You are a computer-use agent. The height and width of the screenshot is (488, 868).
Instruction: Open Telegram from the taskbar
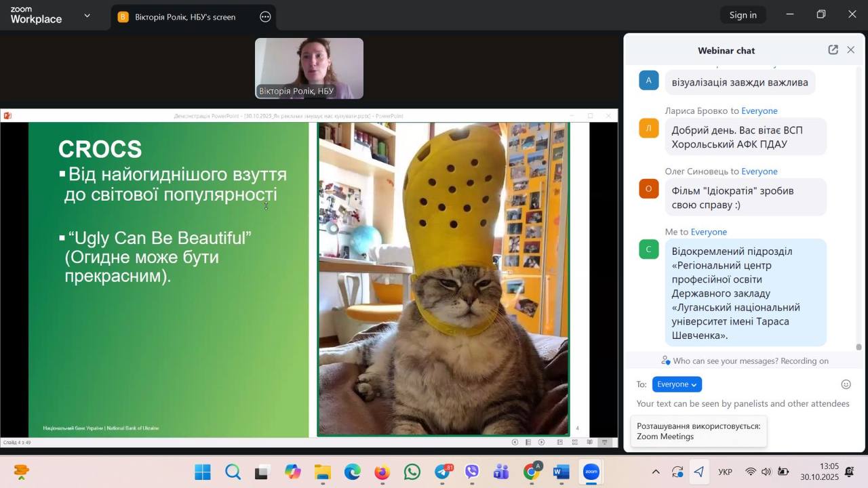(443, 472)
